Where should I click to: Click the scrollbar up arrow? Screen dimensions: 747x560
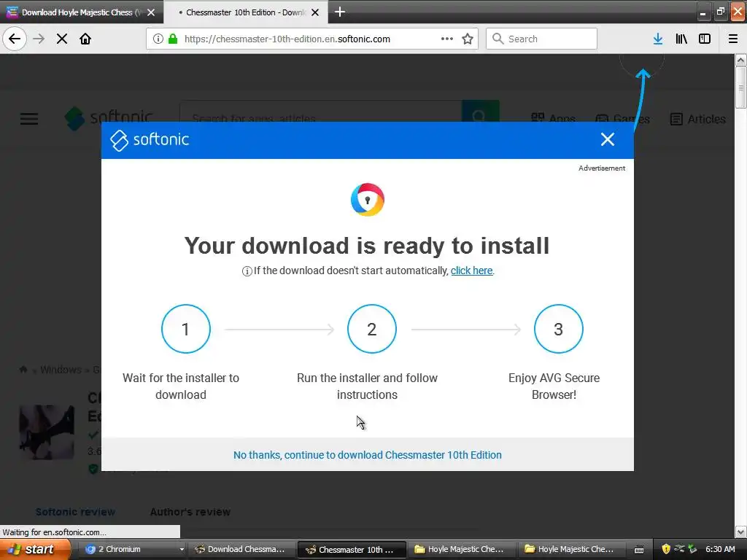[740, 61]
